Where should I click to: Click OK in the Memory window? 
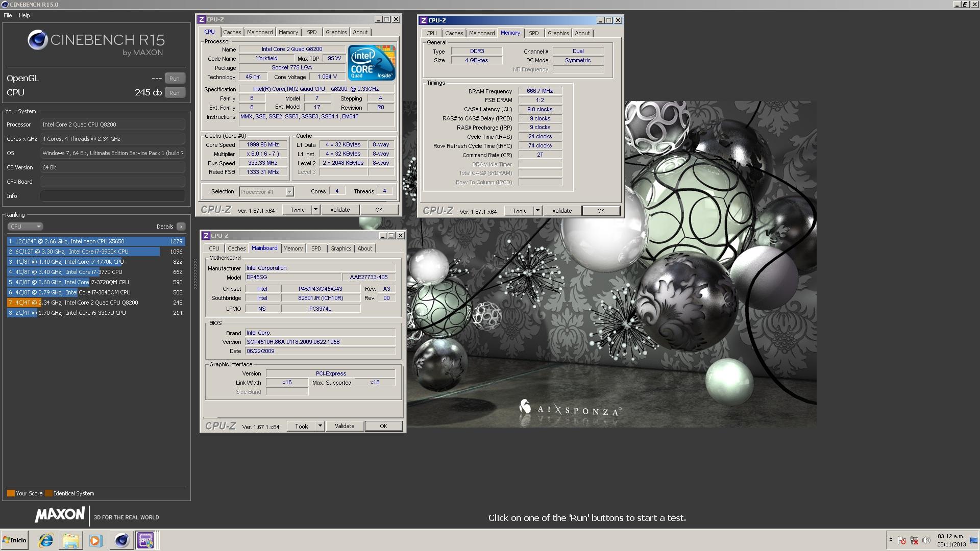coord(601,211)
